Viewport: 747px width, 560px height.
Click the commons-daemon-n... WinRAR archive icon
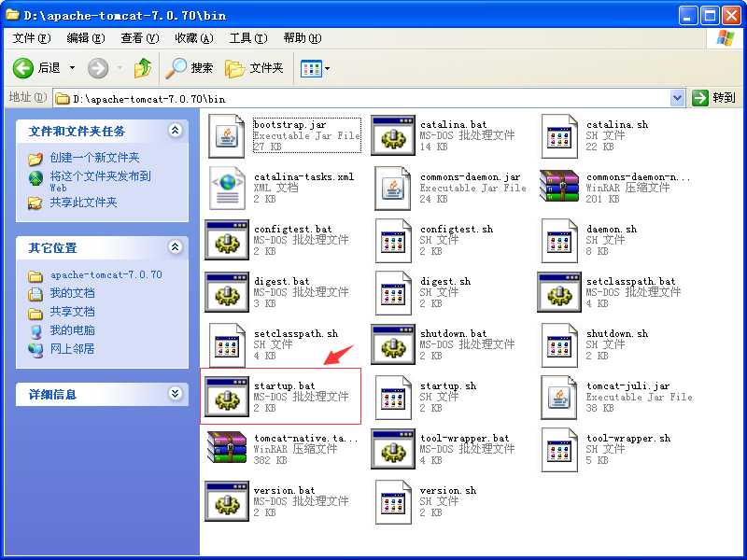pyautogui.click(x=559, y=186)
